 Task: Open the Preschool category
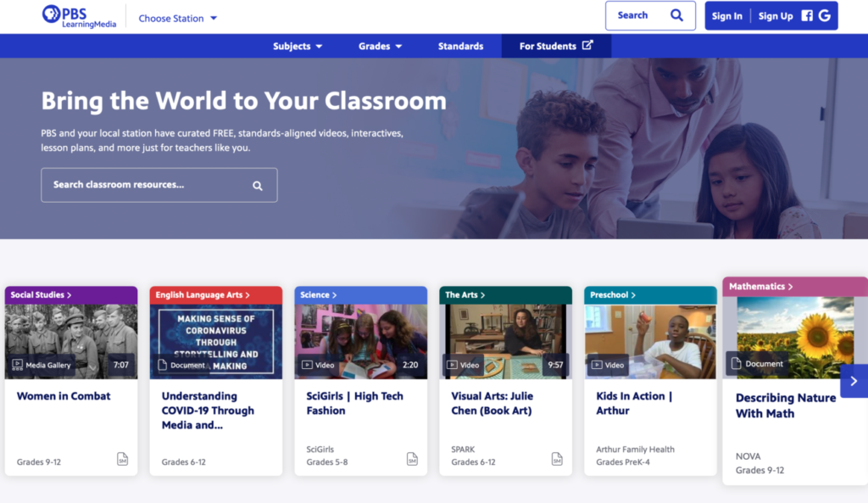tap(613, 294)
